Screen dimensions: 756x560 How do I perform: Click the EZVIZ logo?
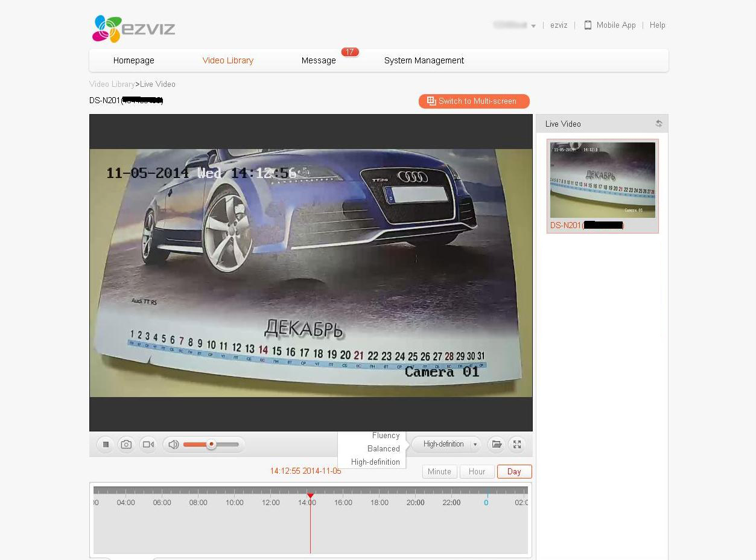point(133,28)
